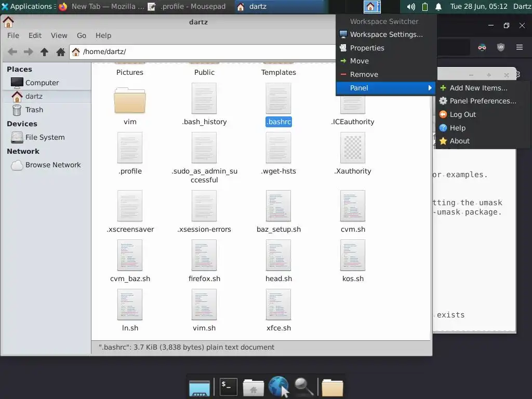Screen dimensions: 532x399
Task: Select the xfce.sh script icon
Action: point(278,304)
